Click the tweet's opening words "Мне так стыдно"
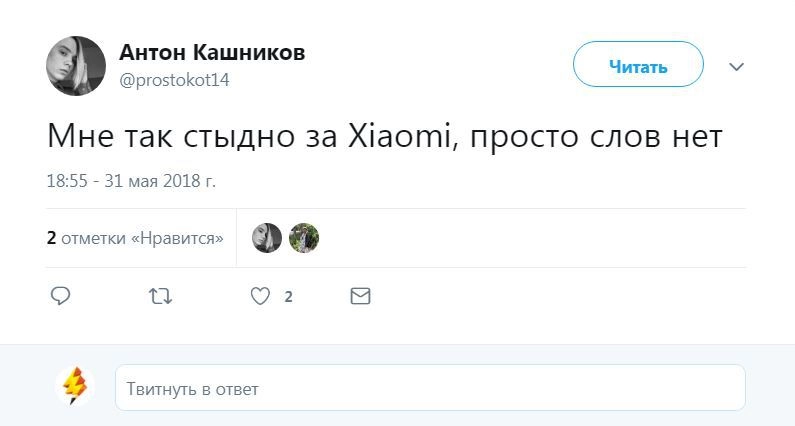This screenshot has width=795, height=426. 158,136
